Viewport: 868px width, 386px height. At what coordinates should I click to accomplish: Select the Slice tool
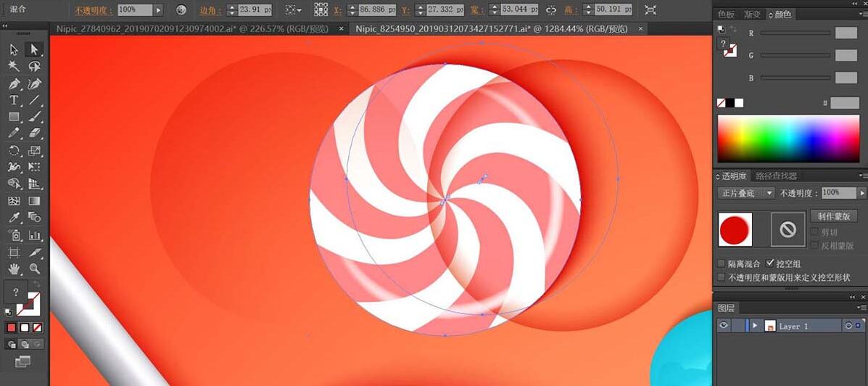click(34, 252)
